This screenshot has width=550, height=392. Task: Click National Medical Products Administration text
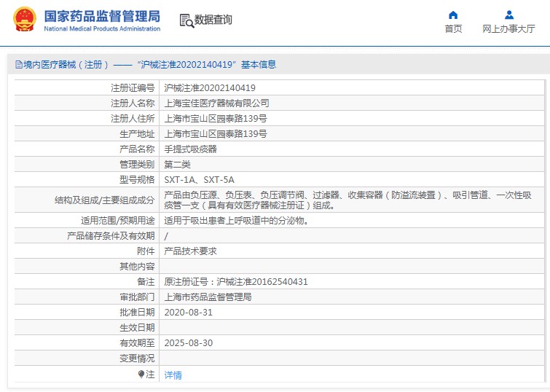click(102, 28)
